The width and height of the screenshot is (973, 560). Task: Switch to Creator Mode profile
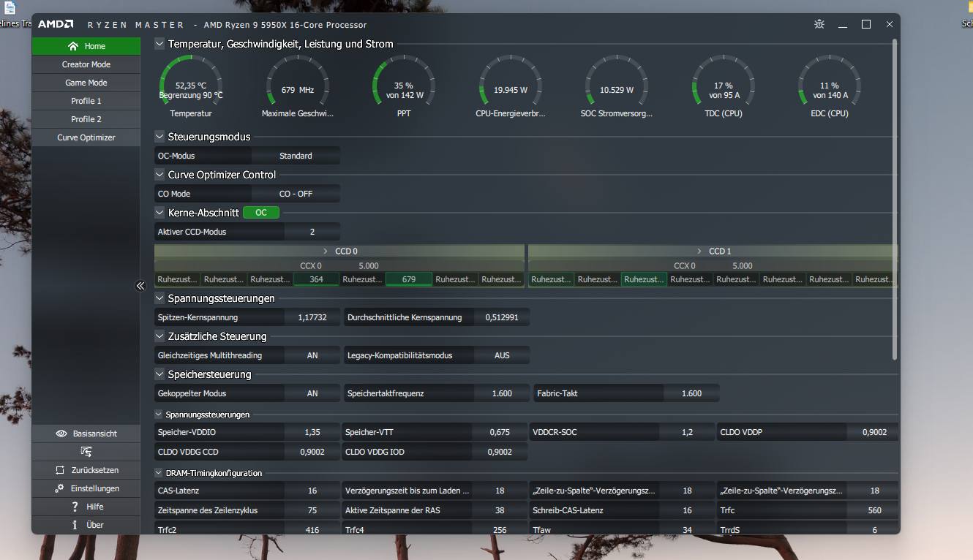tap(86, 64)
